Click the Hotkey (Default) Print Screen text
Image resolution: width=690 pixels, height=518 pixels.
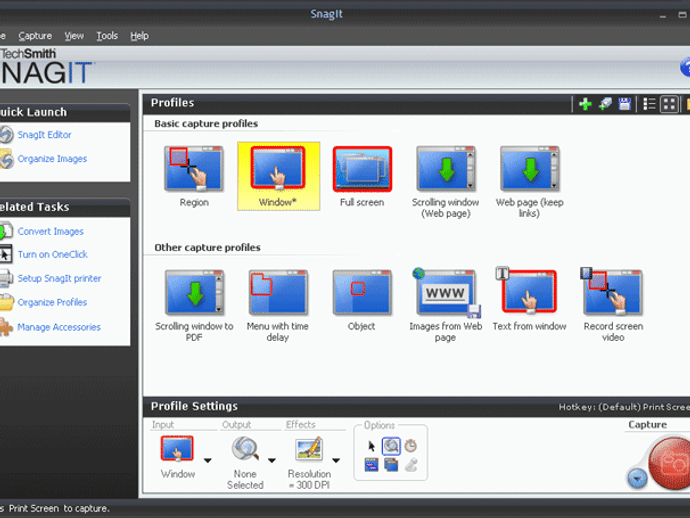click(624, 407)
